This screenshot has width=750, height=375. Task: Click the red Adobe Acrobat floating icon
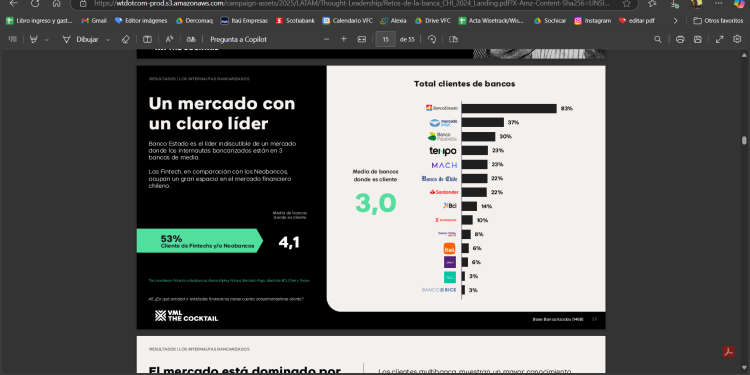[728, 352]
